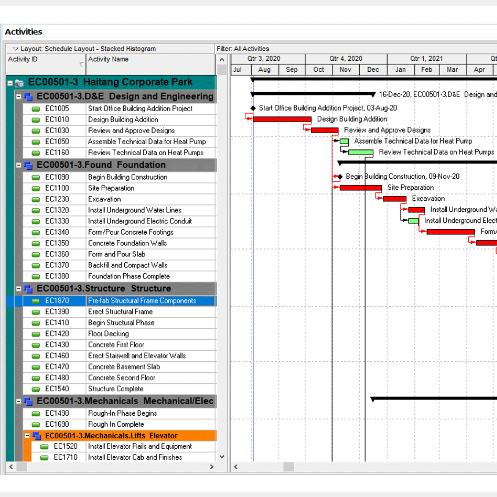Click the Gantt chart horizontal scroll left arrow
This screenshot has width=497, height=497.
point(236,467)
